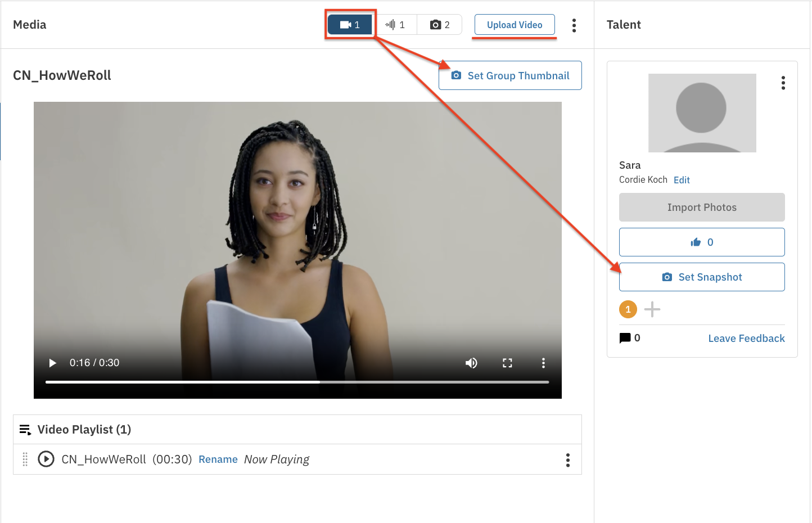812x523 pixels.
Task: Mute the video using the speaker icon
Action: click(x=471, y=363)
